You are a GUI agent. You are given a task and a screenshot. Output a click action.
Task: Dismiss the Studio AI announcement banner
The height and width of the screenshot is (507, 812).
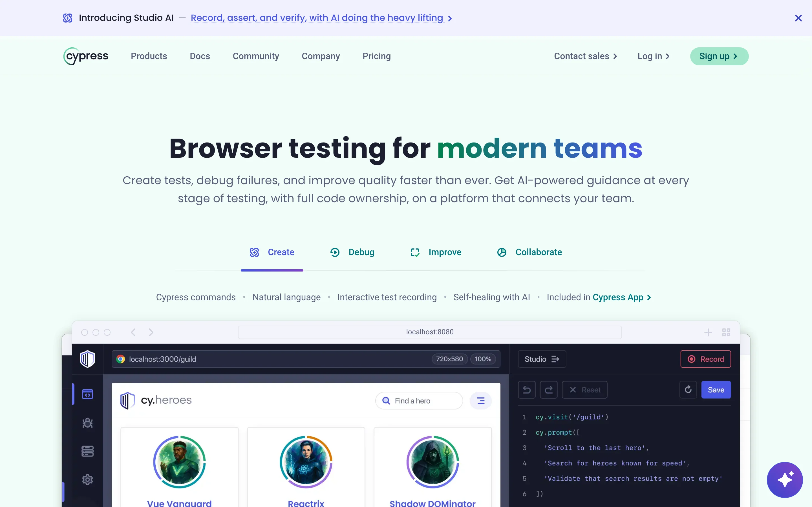(798, 18)
